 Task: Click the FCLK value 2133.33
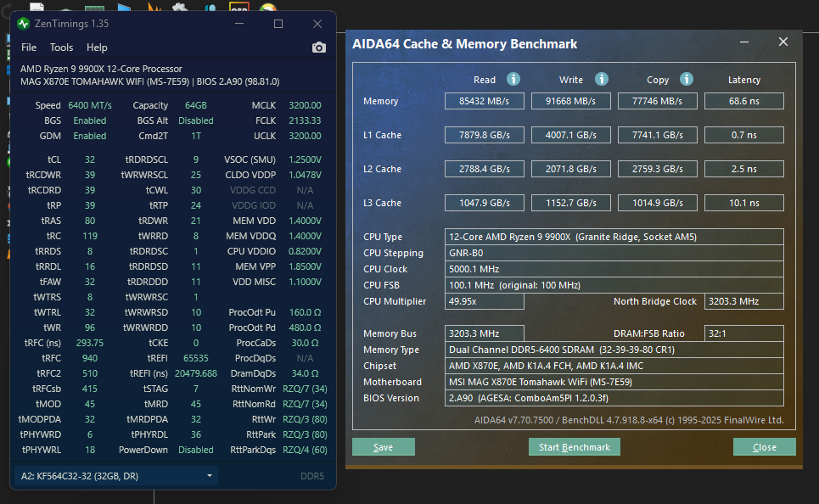click(305, 120)
